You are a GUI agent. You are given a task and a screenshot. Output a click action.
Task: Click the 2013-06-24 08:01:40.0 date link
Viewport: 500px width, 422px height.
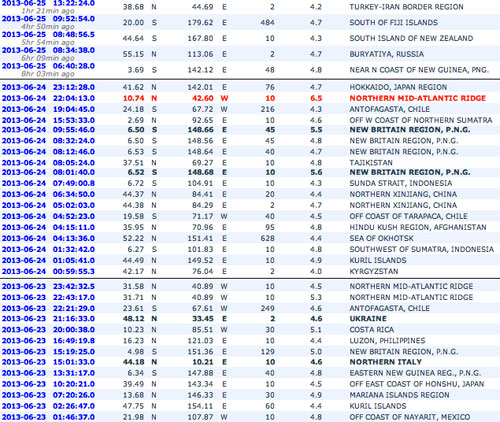[x=48, y=173]
